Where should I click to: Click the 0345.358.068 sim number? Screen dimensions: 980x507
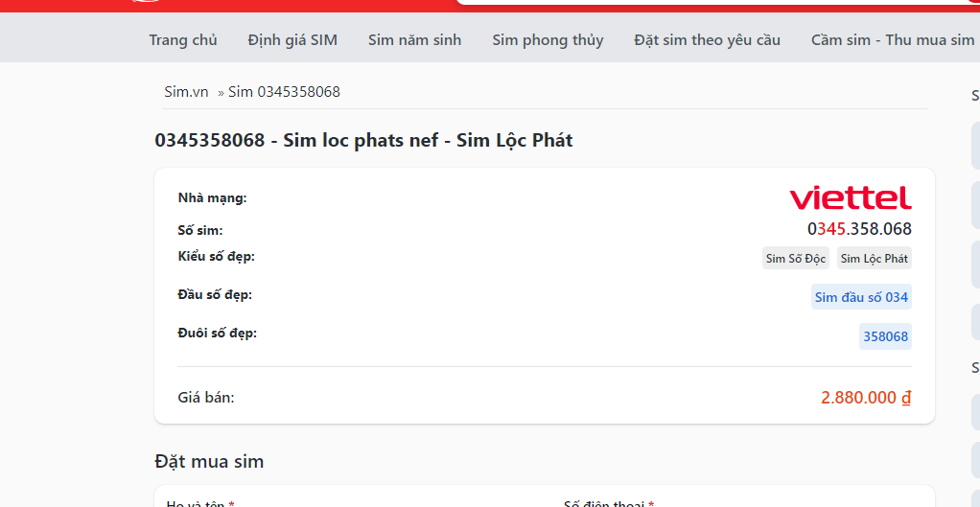(859, 229)
